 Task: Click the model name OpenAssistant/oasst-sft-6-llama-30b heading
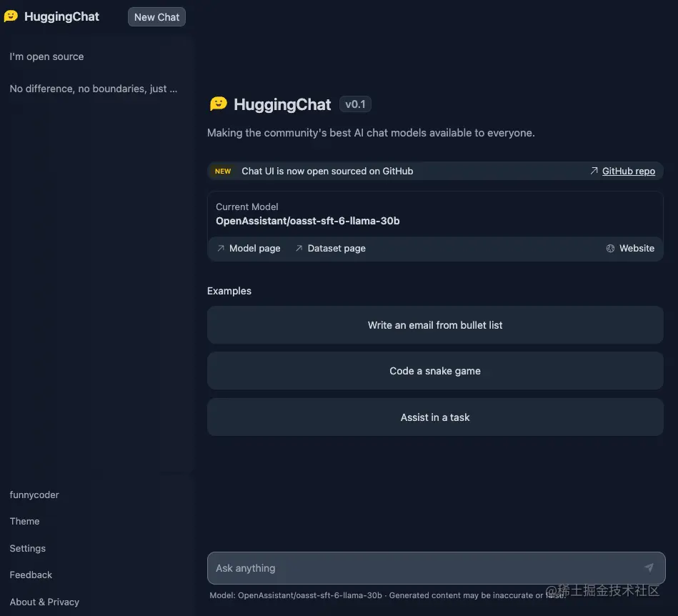[x=307, y=221]
